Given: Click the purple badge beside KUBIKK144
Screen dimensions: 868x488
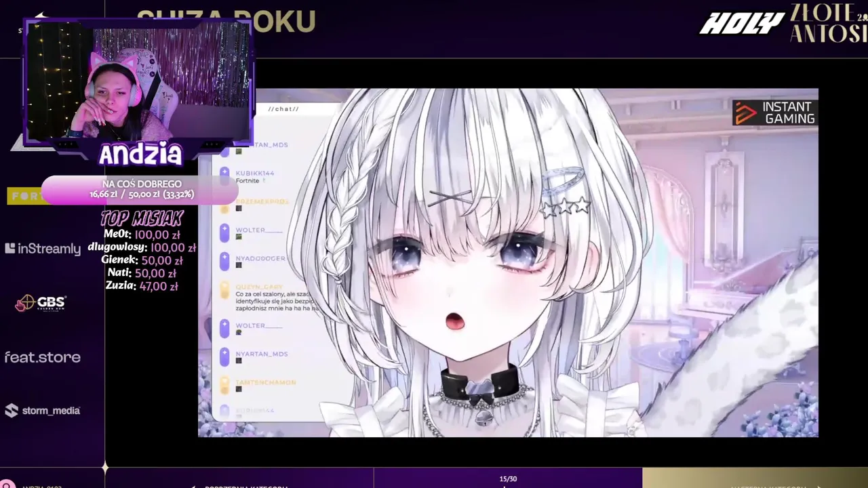Looking at the screenshot, I should click(x=225, y=175).
